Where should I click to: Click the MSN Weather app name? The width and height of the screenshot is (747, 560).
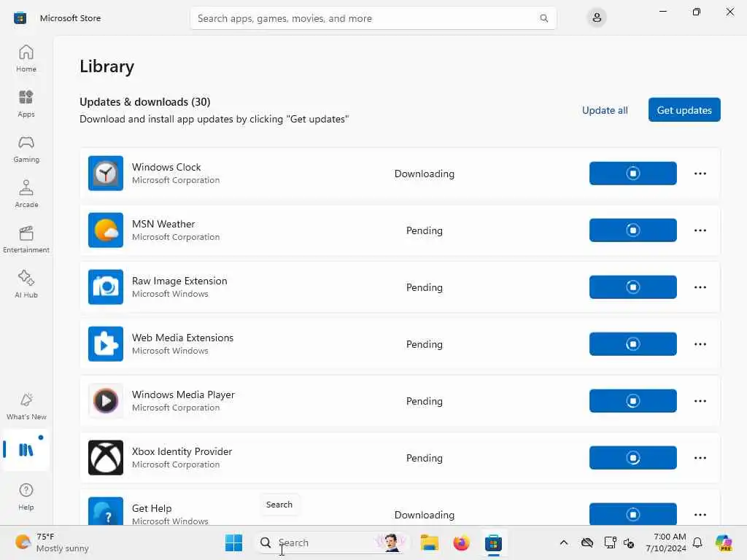pos(163,224)
